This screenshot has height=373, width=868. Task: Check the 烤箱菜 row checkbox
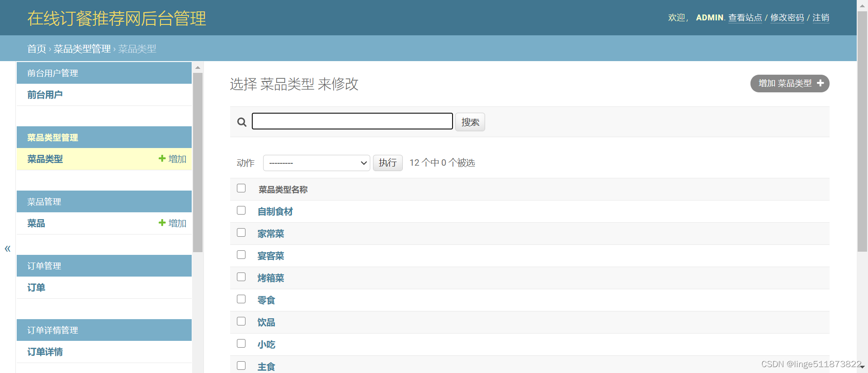coord(241,277)
